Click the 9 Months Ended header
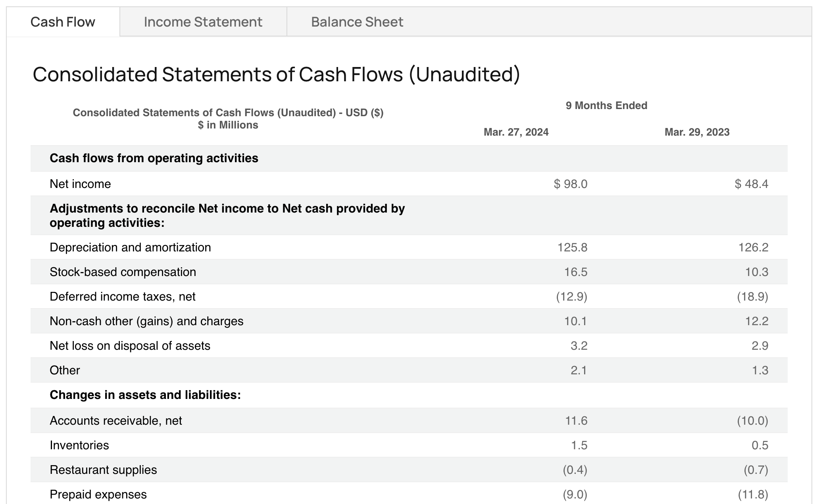The height and width of the screenshot is (504, 821). [x=606, y=105]
